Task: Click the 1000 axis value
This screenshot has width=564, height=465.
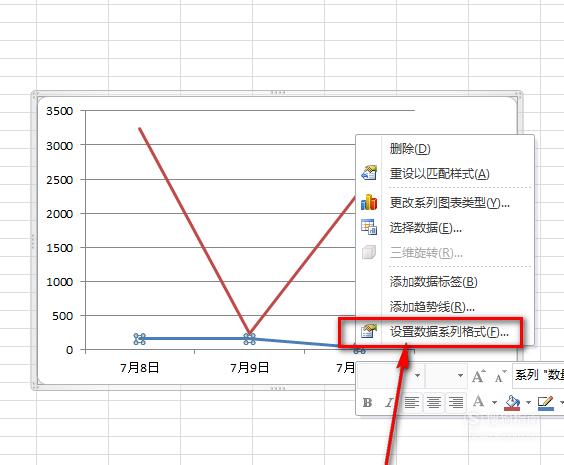Action: pyautogui.click(x=60, y=282)
